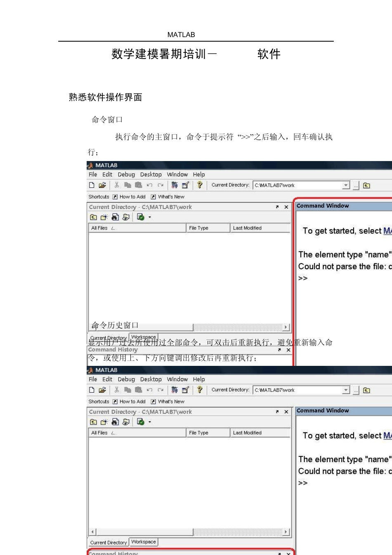Click Paste icon in first MATLAB screenshot
The width and height of the screenshot is (392, 555).
pos(138,185)
